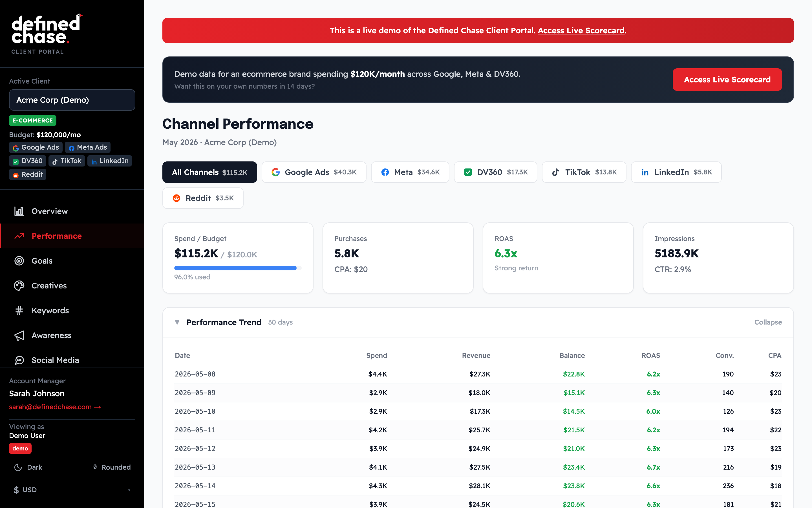Open Creatives in the sidebar
The height and width of the screenshot is (508, 812).
click(72, 286)
